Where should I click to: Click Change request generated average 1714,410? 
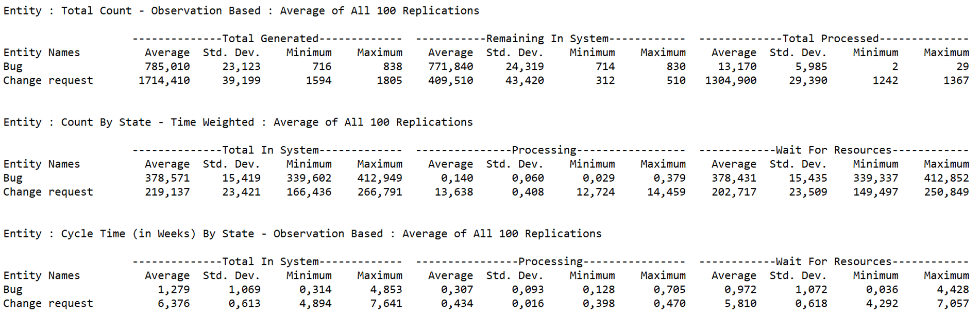164,81
